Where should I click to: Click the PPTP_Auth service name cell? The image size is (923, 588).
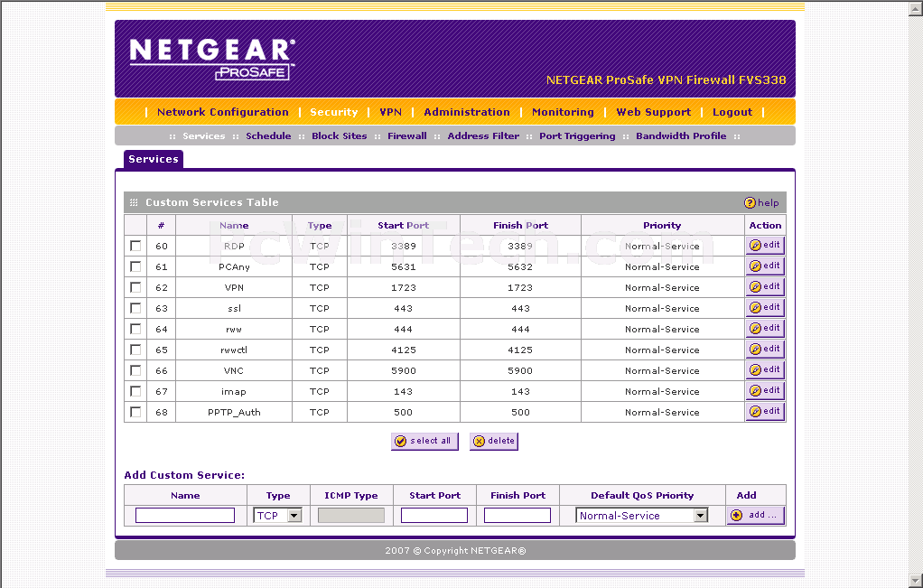(234, 412)
